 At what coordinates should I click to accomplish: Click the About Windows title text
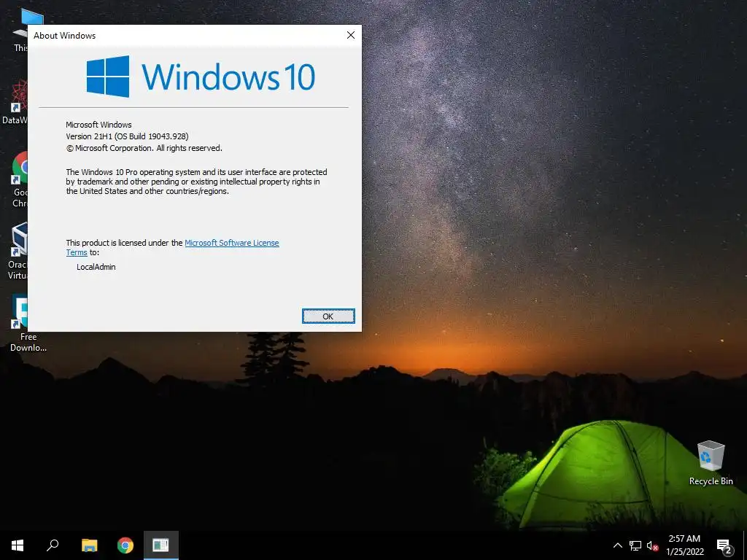click(64, 36)
